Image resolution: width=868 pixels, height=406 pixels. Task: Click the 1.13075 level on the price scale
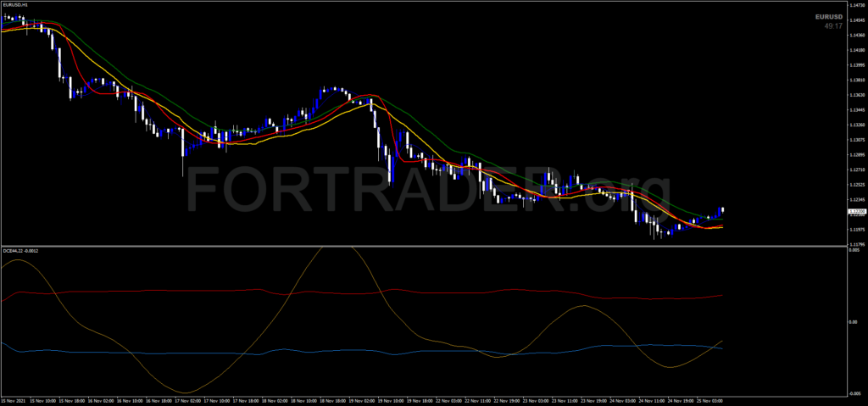pyautogui.click(x=856, y=140)
